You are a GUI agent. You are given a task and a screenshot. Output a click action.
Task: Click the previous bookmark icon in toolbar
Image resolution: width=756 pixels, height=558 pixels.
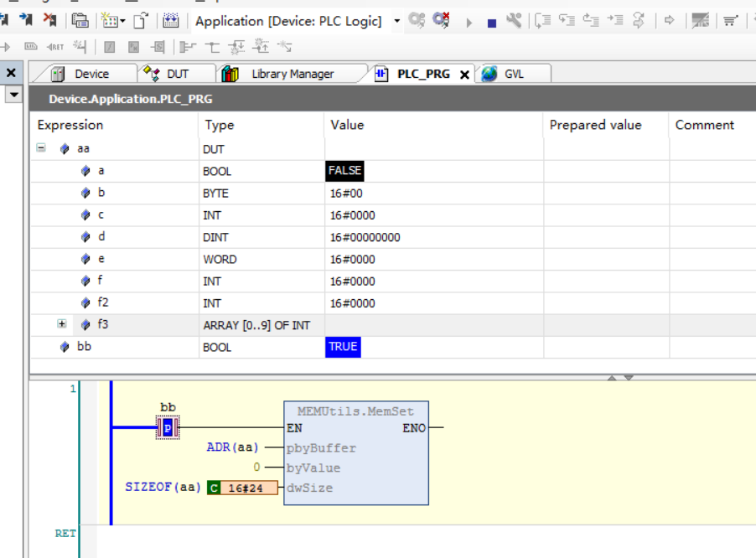click(4, 20)
